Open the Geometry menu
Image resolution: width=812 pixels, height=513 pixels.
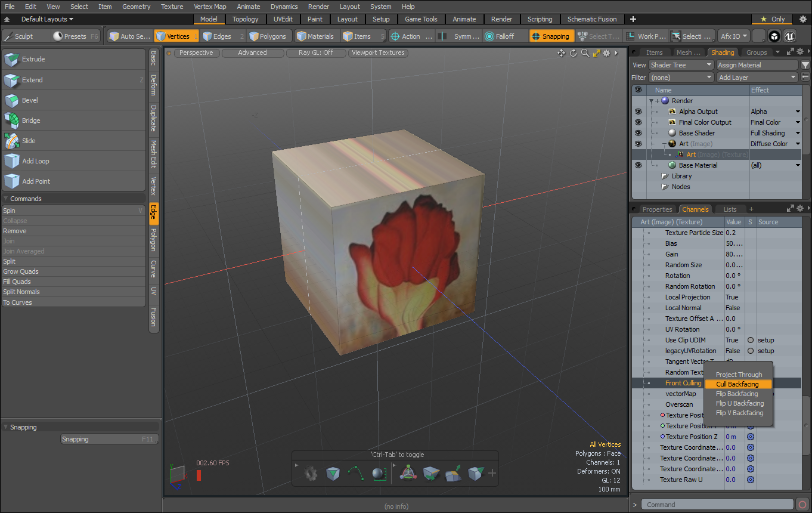[x=136, y=7]
